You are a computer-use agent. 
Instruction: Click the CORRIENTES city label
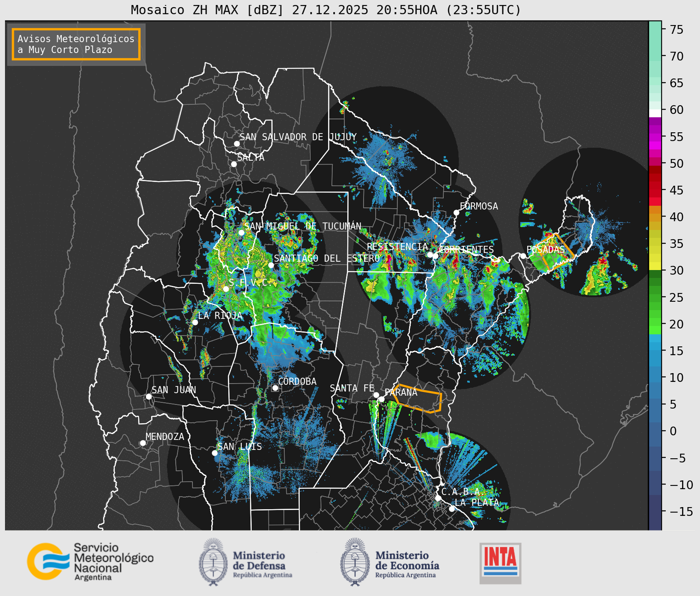(x=466, y=250)
